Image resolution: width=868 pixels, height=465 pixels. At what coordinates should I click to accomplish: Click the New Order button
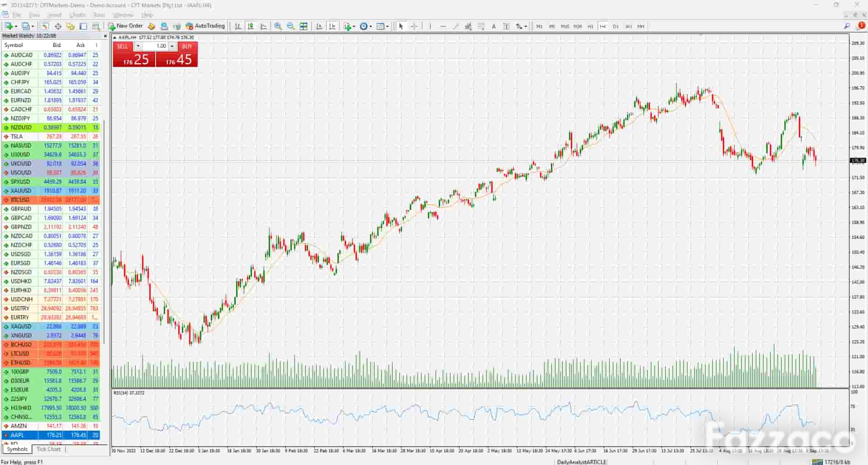(x=125, y=26)
